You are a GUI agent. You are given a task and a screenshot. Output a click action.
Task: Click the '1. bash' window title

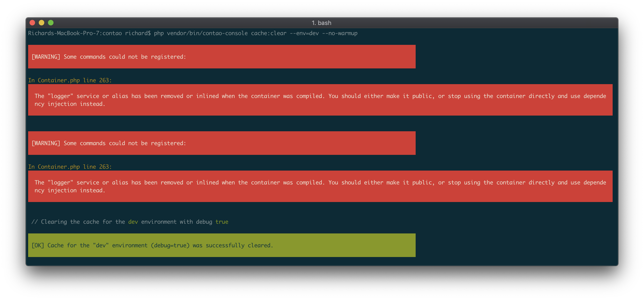tap(321, 23)
